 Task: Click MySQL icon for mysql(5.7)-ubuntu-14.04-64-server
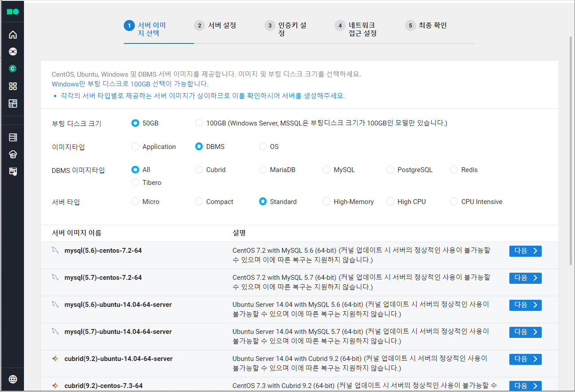pyautogui.click(x=55, y=332)
